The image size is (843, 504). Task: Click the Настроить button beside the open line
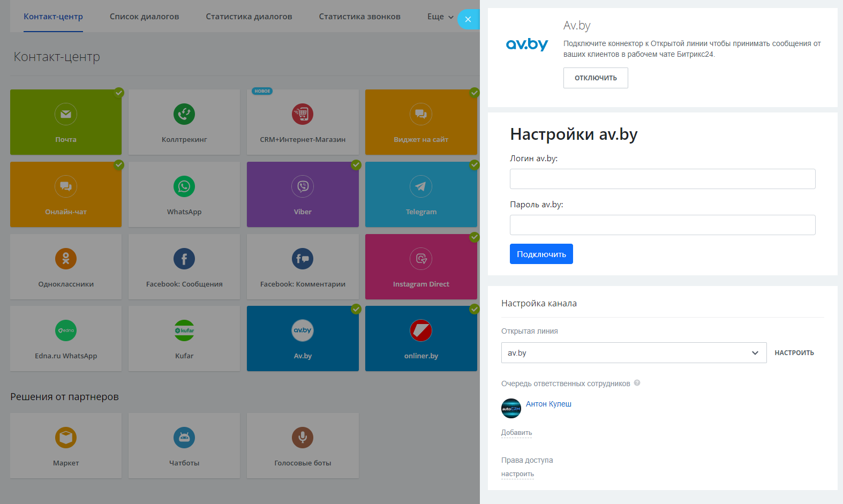pyautogui.click(x=794, y=353)
